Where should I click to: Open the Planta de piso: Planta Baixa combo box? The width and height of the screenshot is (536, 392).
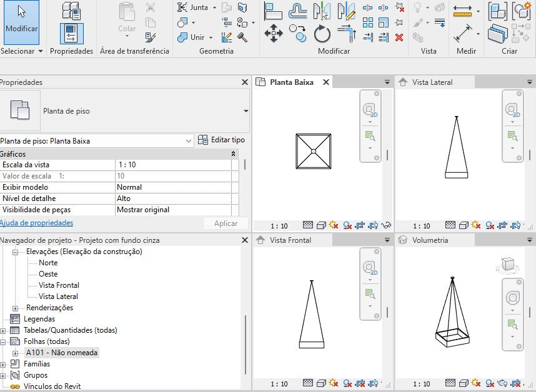96,140
